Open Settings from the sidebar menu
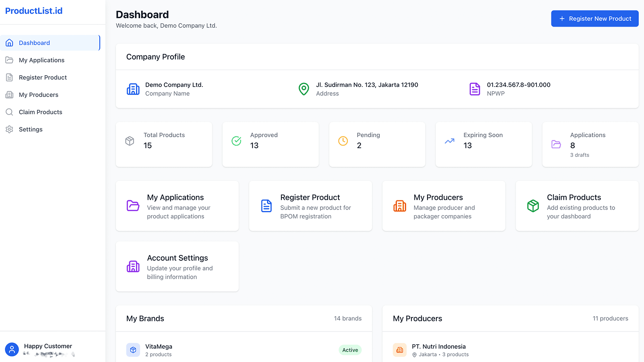The width and height of the screenshot is (644, 362). (x=30, y=129)
